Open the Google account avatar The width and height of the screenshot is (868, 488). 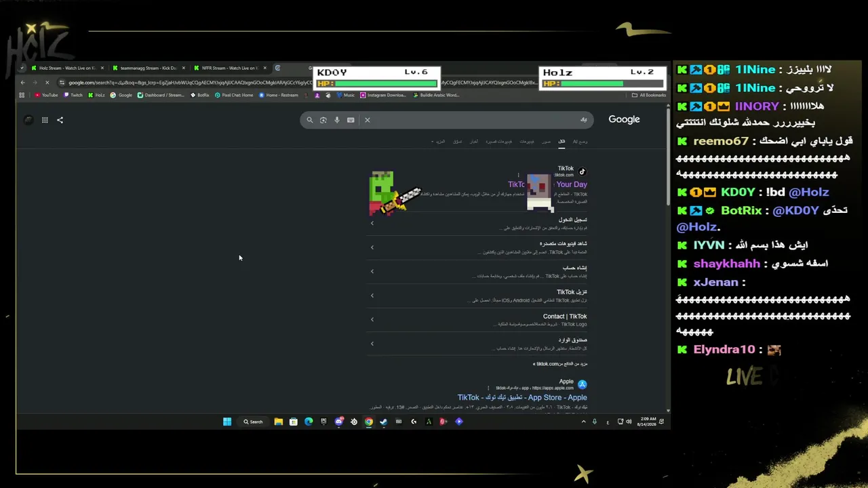(28, 120)
